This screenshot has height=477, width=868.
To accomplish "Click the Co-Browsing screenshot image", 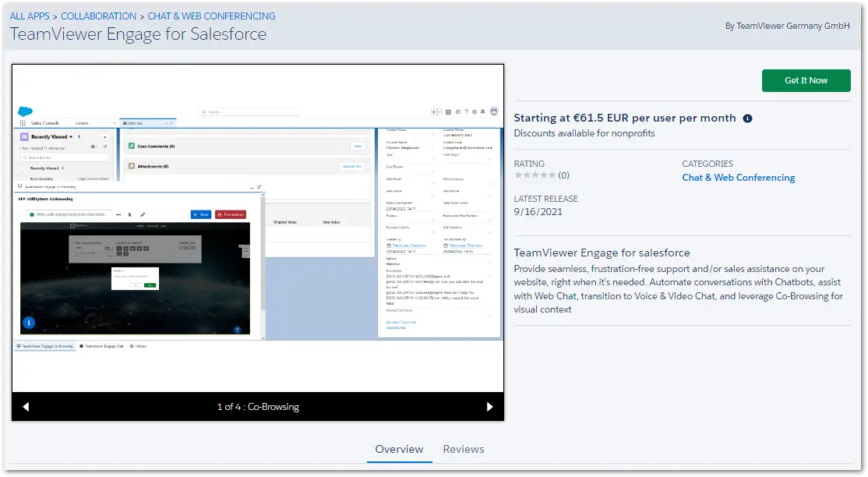I will (x=258, y=228).
